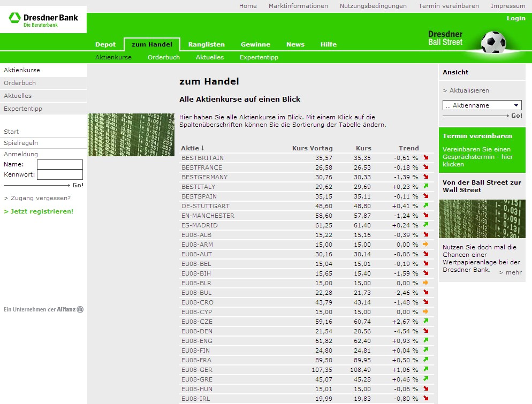
Task: Click the red trend arrow for EN-MANCHESTER
Action: pos(426,215)
